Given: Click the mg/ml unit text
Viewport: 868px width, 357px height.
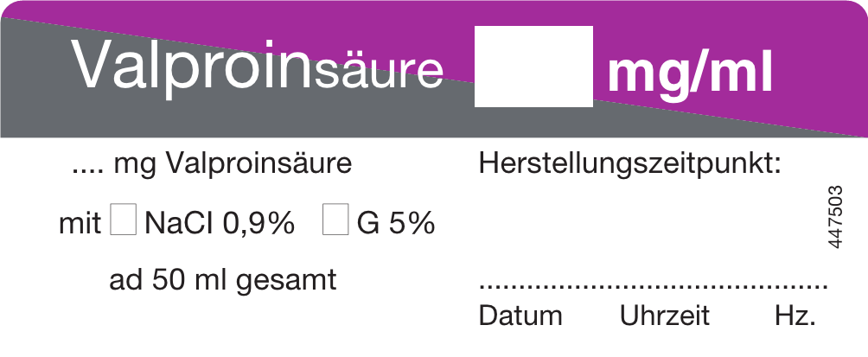Looking at the screenshot, I should [x=689, y=73].
